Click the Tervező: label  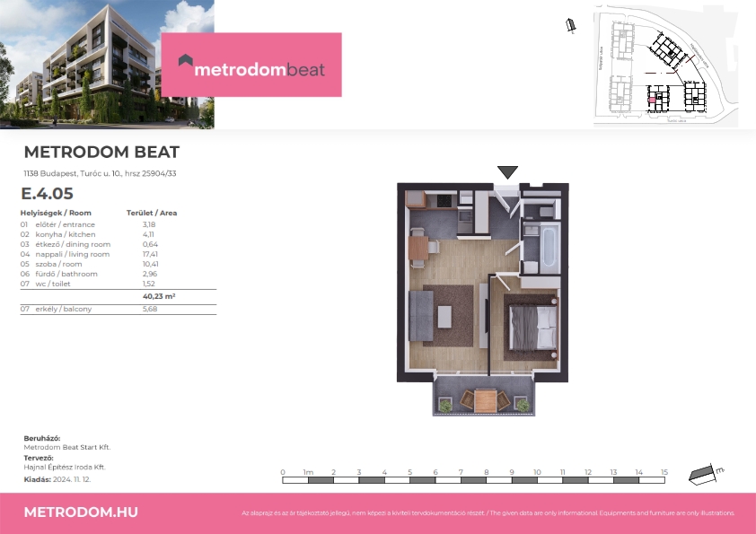coord(39,459)
